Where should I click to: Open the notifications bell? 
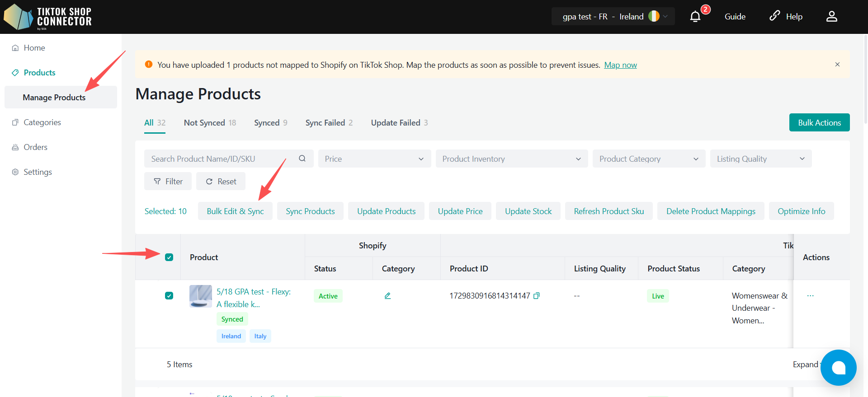tap(695, 17)
